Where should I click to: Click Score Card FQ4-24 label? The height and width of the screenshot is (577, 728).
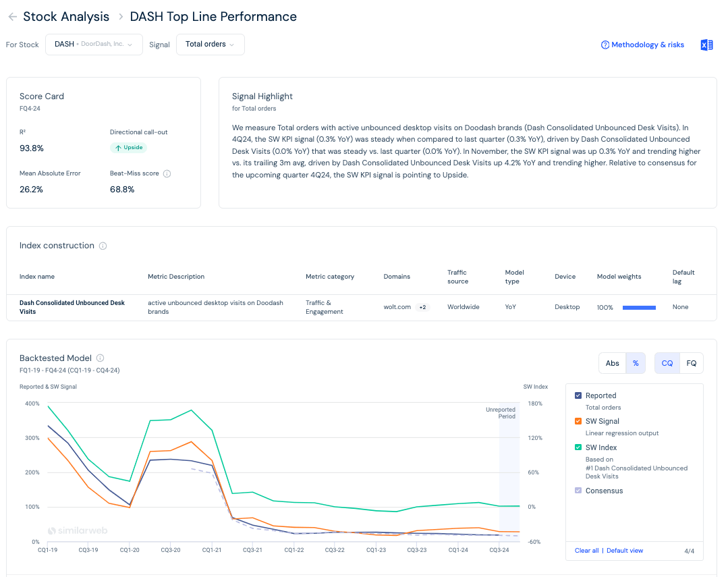tap(30, 109)
